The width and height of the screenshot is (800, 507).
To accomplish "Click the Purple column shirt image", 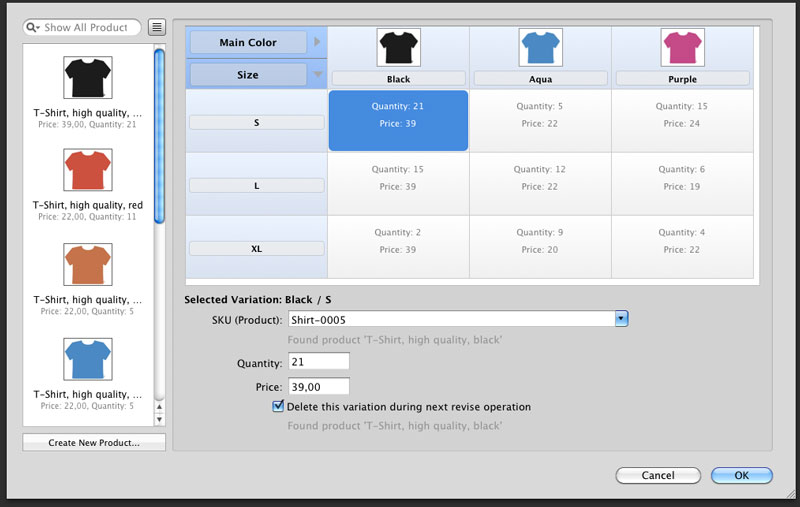I will pos(683,47).
